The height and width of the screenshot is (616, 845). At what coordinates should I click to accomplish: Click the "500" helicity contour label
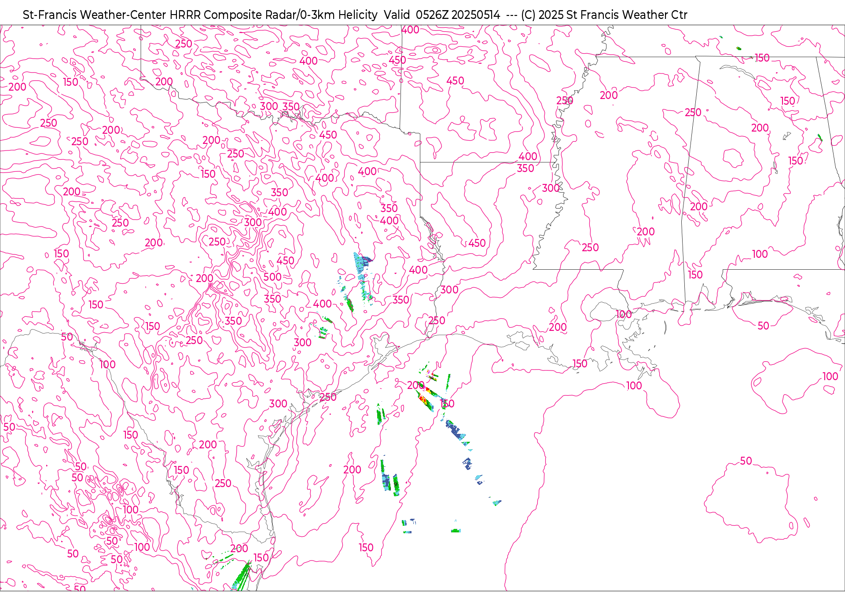click(272, 277)
